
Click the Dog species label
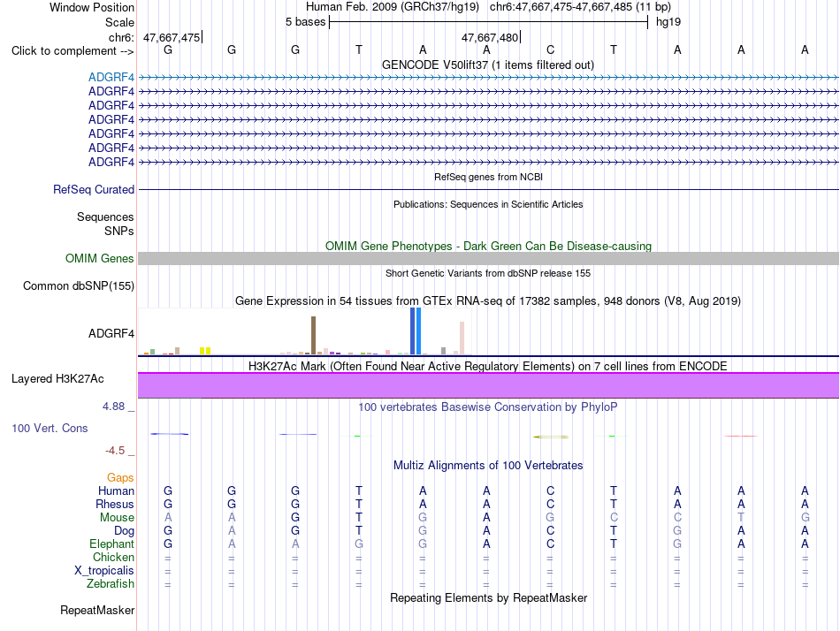125,531
